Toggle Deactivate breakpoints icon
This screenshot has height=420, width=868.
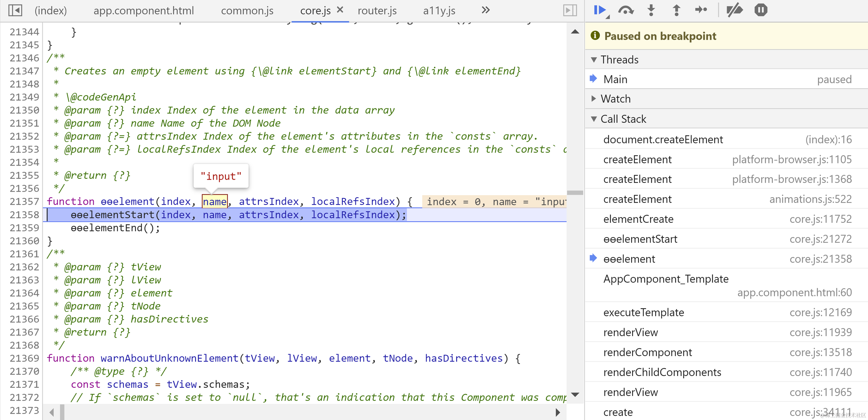[735, 10]
